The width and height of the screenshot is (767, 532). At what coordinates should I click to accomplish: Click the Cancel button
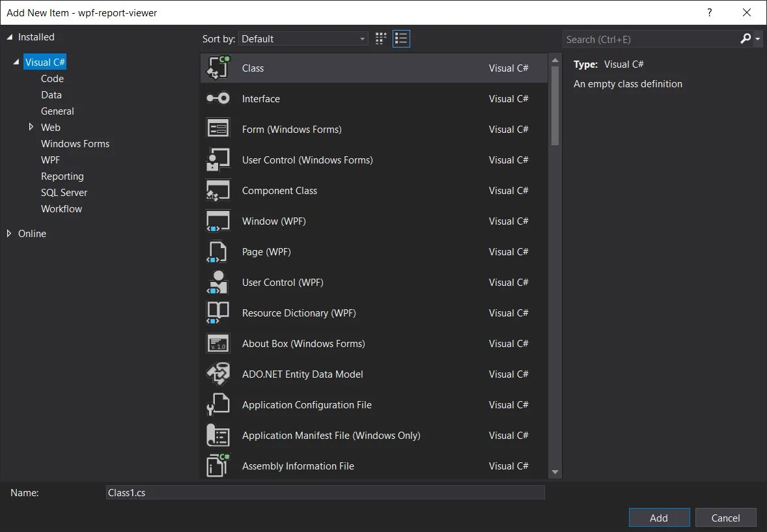[x=725, y=518]
